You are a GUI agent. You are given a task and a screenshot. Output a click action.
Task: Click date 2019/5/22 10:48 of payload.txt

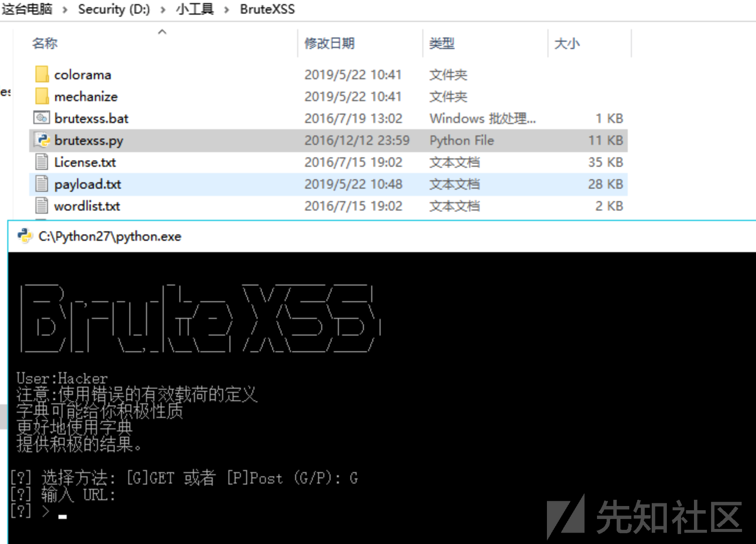pos(353,184)
